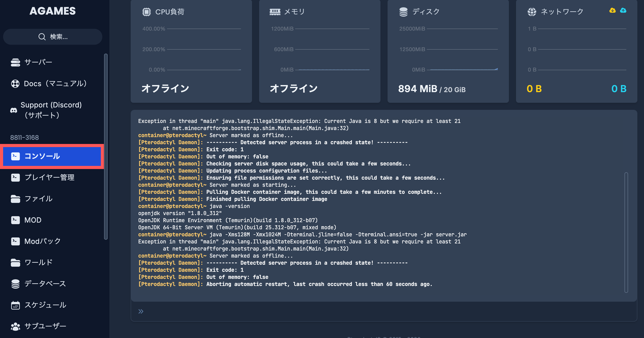The image size is (644, 338).
Task: Click the users icon for サブユーザー
Action: (15, 326)
